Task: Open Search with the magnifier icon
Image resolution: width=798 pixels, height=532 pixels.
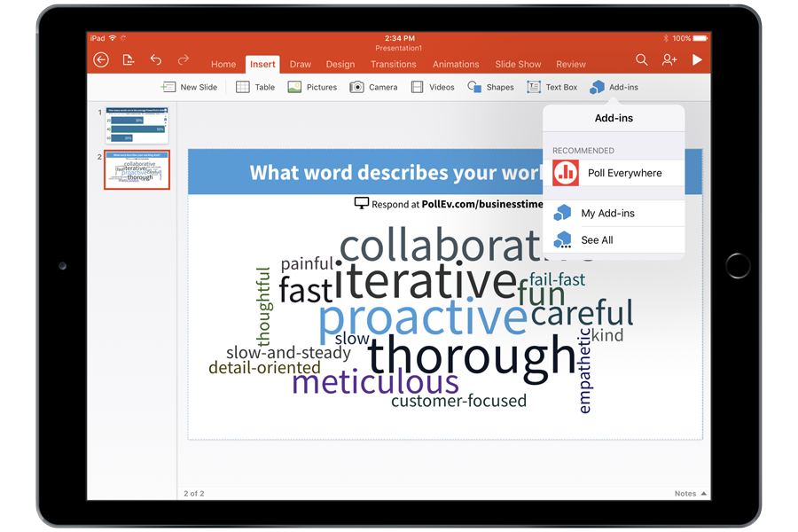Action: pyautogui.click(x=642, y=59)
